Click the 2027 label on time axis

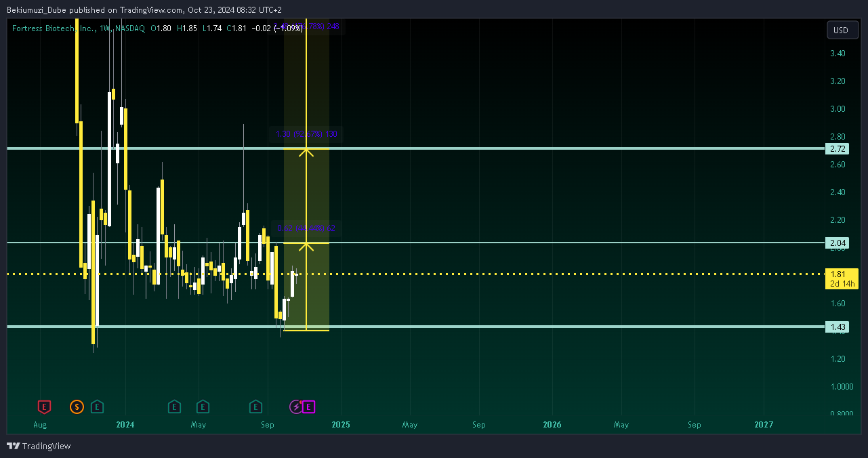(764, 425)
